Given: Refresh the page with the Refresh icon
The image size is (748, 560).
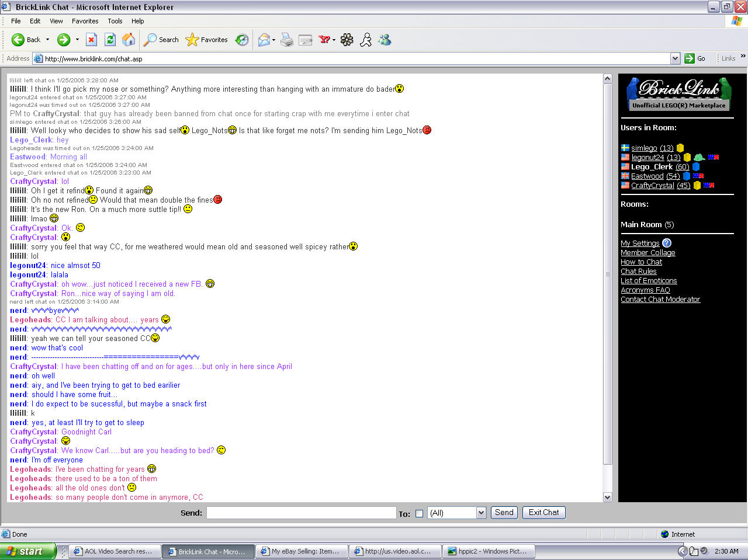Looking at the screenshot, I should tap(110, 40).
